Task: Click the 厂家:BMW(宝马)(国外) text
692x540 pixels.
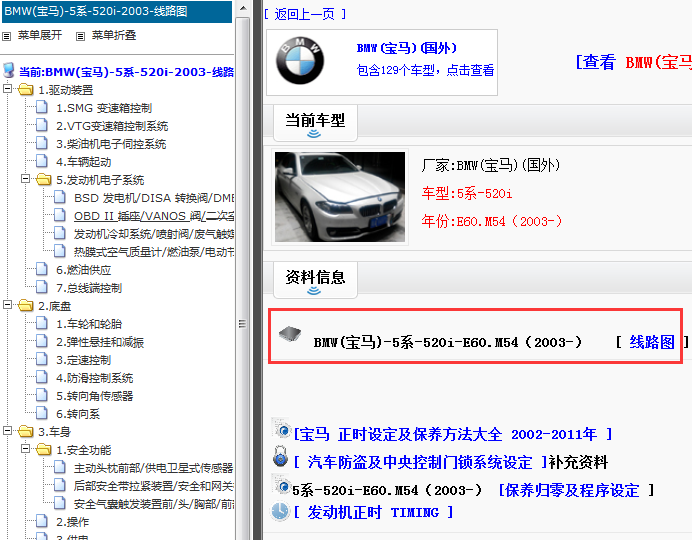Action: click(x=491, y=165)
